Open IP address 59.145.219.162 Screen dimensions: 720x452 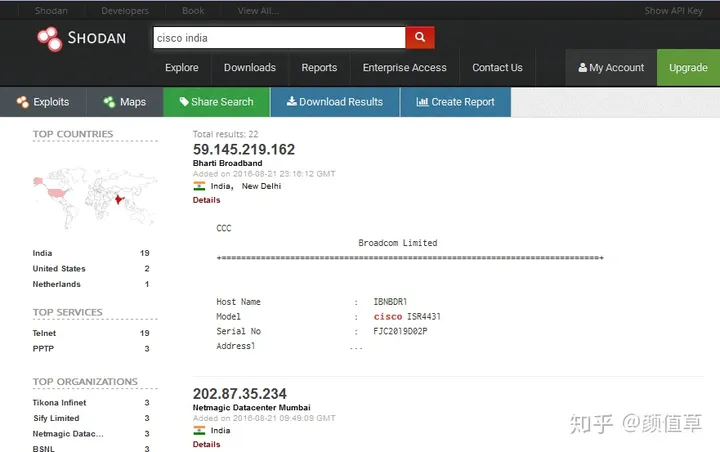(244, 149)
